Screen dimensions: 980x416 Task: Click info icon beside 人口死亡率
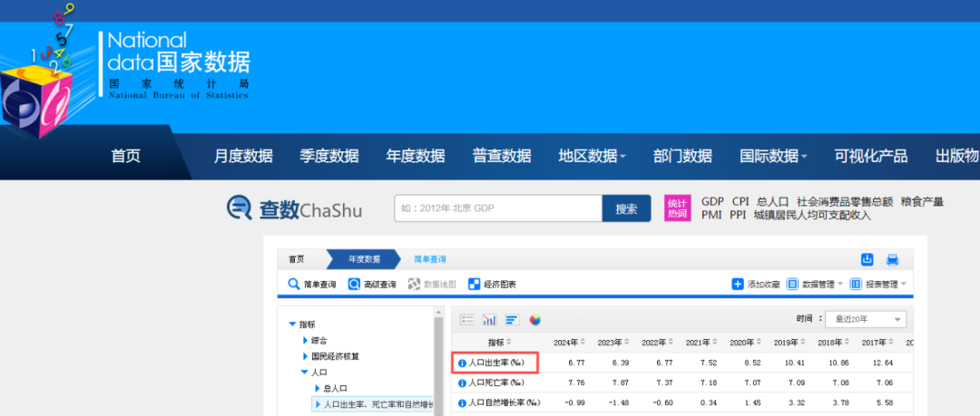[463, 382]
